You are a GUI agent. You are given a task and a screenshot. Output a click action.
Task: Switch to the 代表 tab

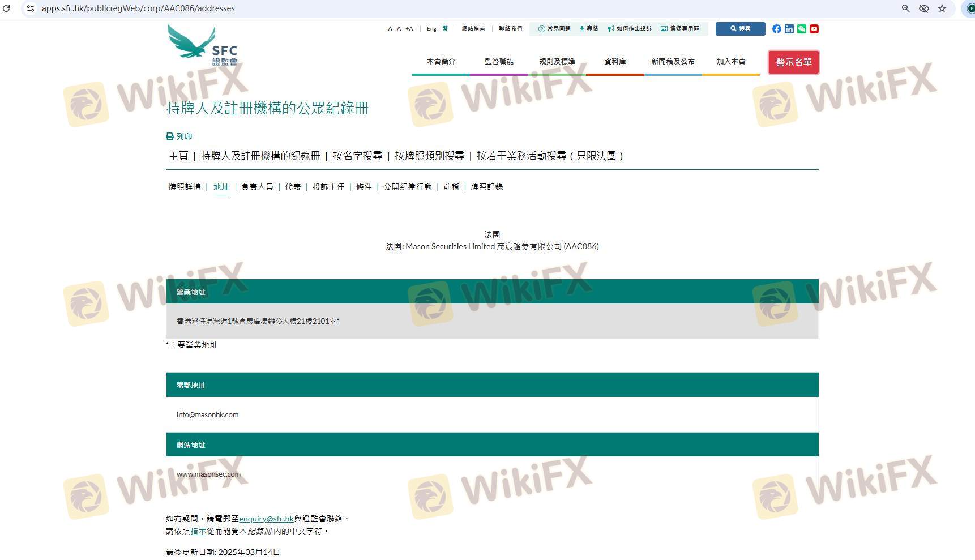293,187
